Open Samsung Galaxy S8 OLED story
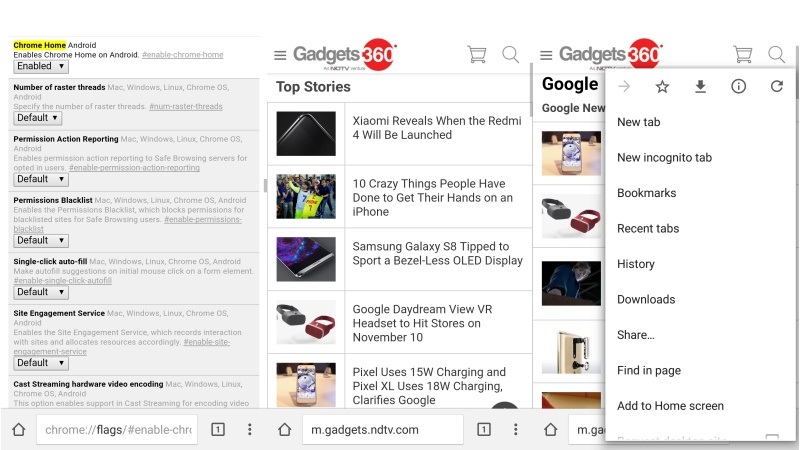This screenshot has width=800, height=450. 437,254
